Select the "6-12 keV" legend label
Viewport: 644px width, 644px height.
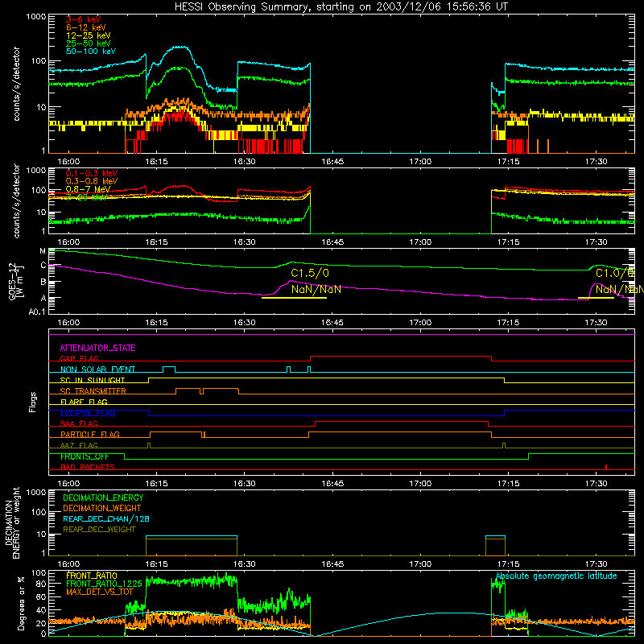[86, 27]
